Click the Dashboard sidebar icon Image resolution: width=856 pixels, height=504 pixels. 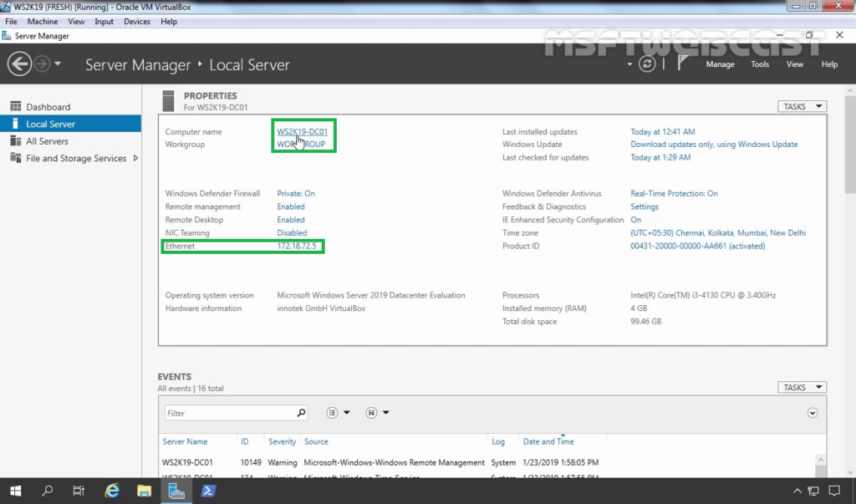pyautogui.click(x=15, y=106)
